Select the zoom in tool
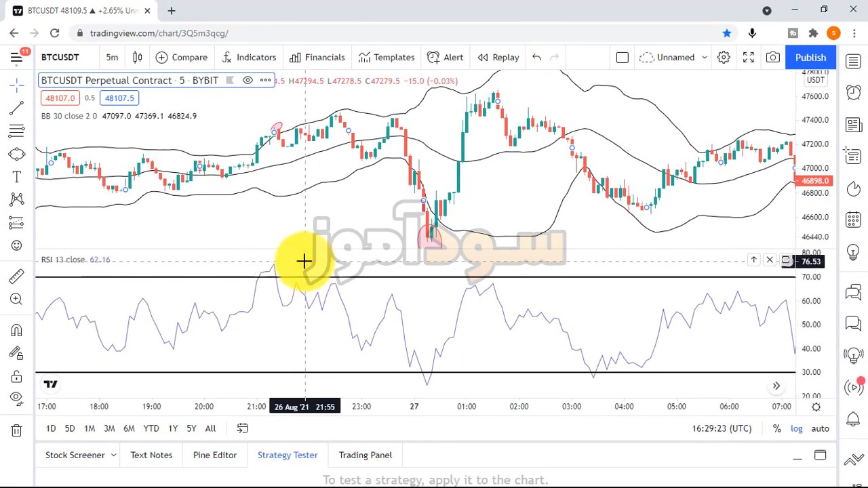 (x=16, y=299)
